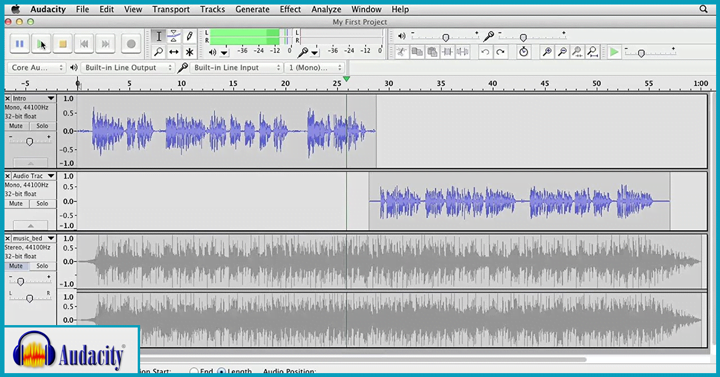Click Skip to Start button
Viewport: 720px width, 377px height.
point(84,44)
